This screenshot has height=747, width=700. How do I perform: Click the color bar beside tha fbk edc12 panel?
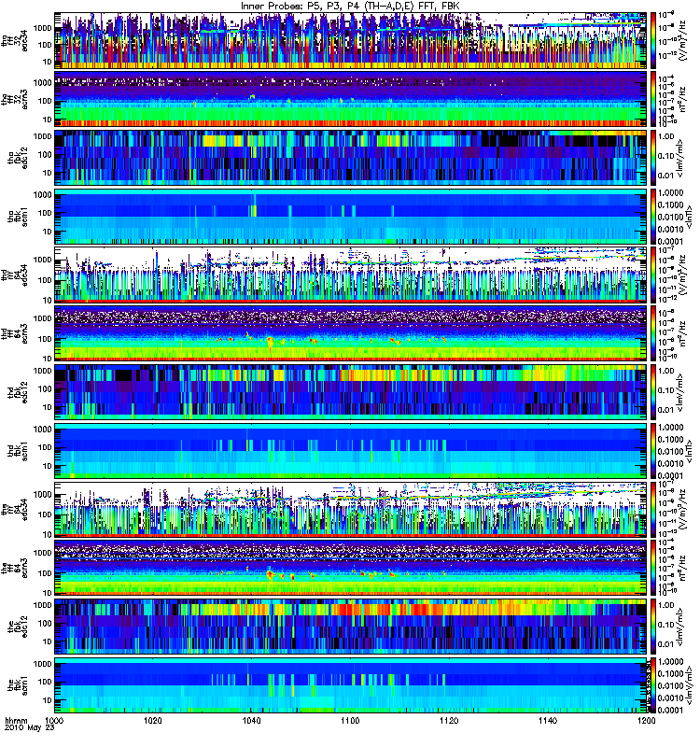653,158
